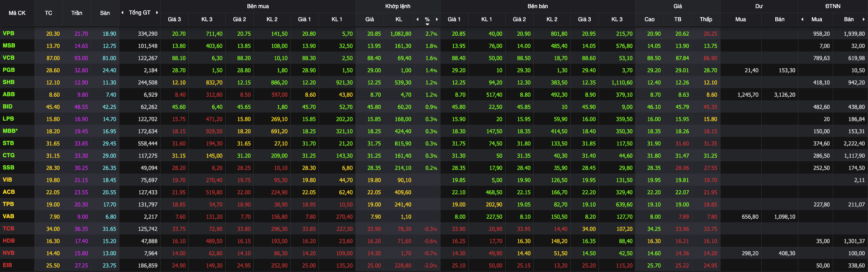Image resolution: width=868 pixels, height=272 pixels.
Task: Click the right arrow beside Tổng GT header
Action: [157, 13]
